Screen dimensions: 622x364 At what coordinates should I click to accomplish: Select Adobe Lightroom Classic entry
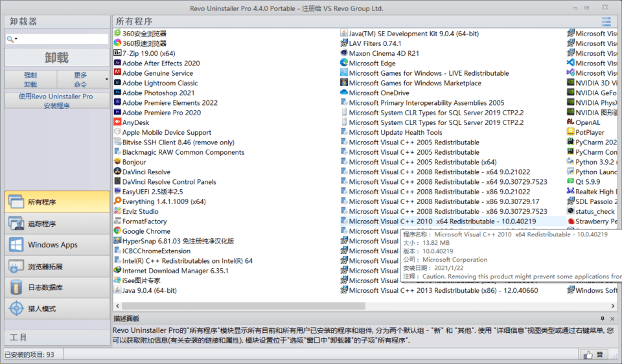(x=160, y=83)
